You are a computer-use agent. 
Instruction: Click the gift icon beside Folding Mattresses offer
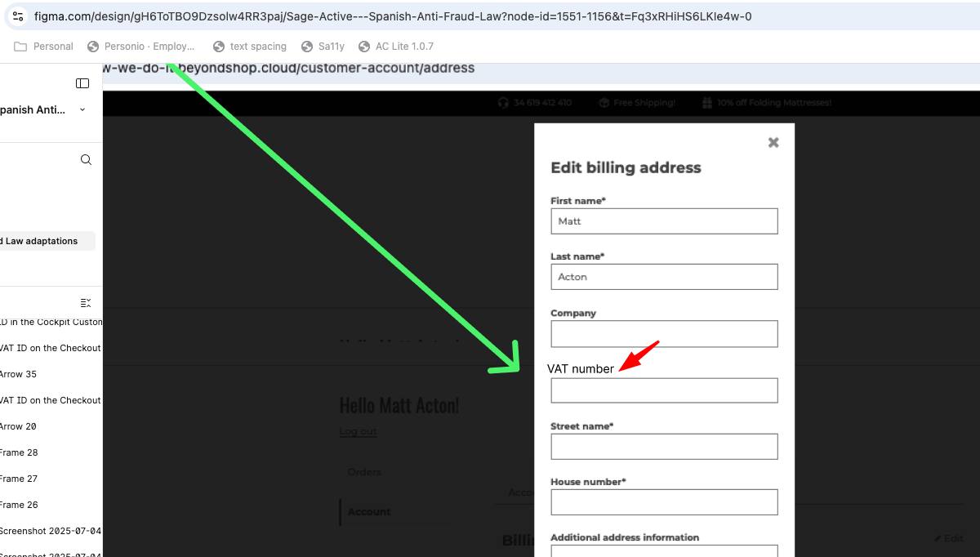tap(706, 103)
